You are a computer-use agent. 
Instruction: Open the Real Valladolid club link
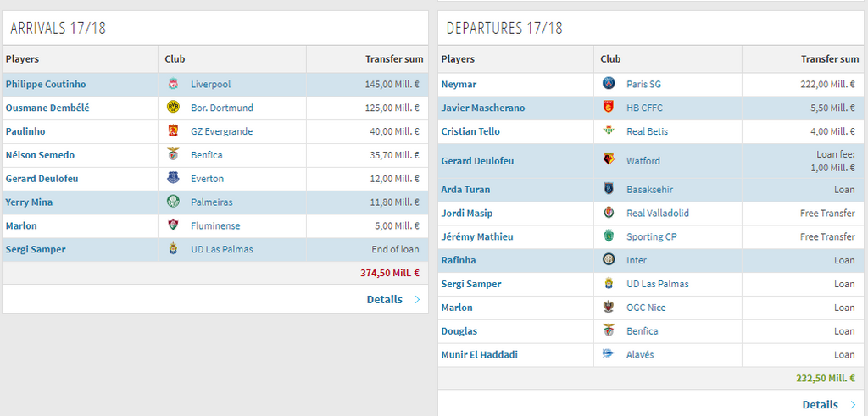pos(658,214)
